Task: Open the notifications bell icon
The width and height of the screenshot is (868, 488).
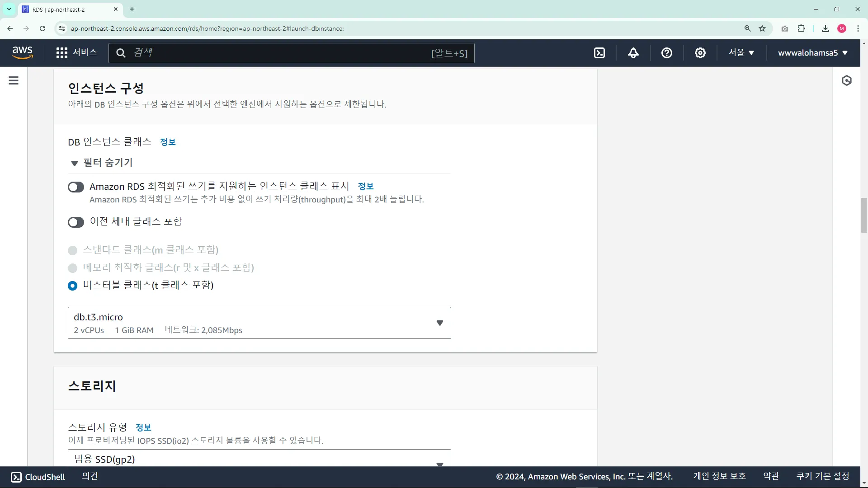Action: [633, 53]
